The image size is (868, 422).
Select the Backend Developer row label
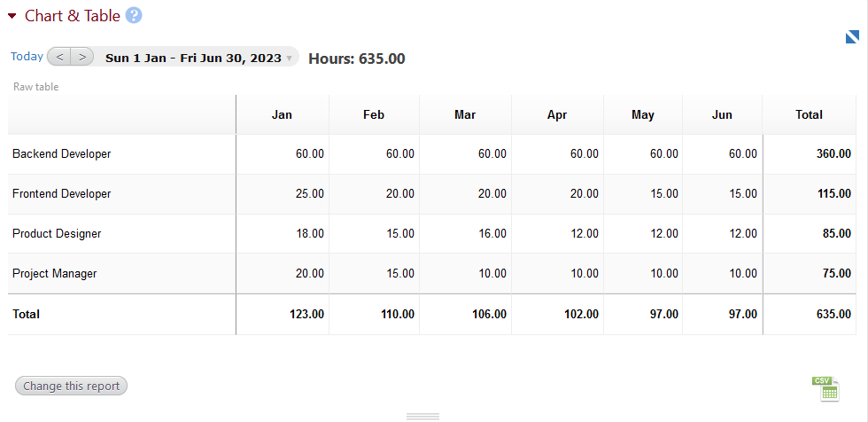point(62,154)
